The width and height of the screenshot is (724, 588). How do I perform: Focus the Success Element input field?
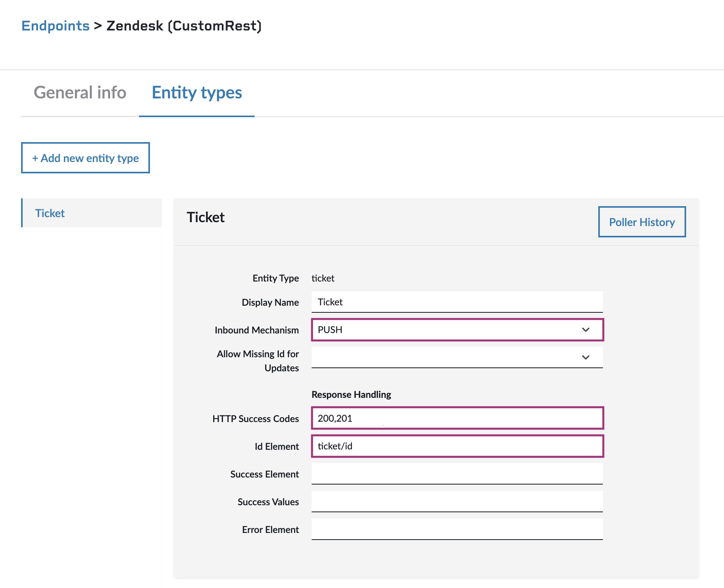coord(457,474)
